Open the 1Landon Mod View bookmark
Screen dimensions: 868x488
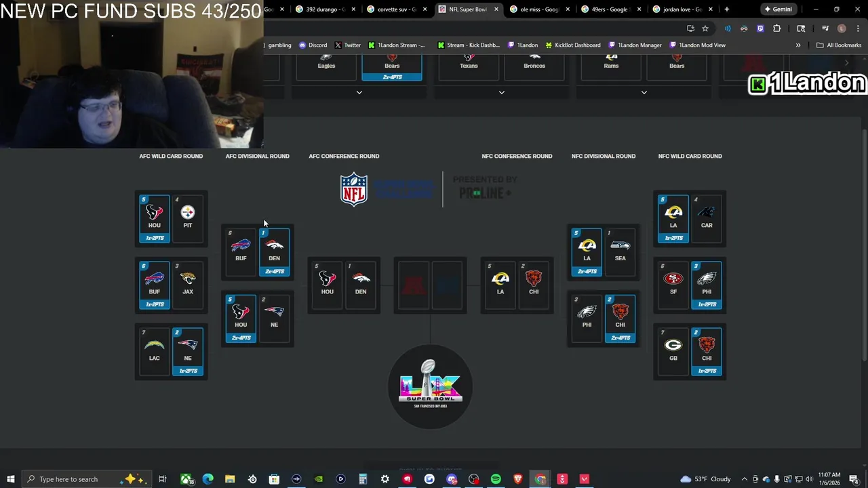click(698, 45)
